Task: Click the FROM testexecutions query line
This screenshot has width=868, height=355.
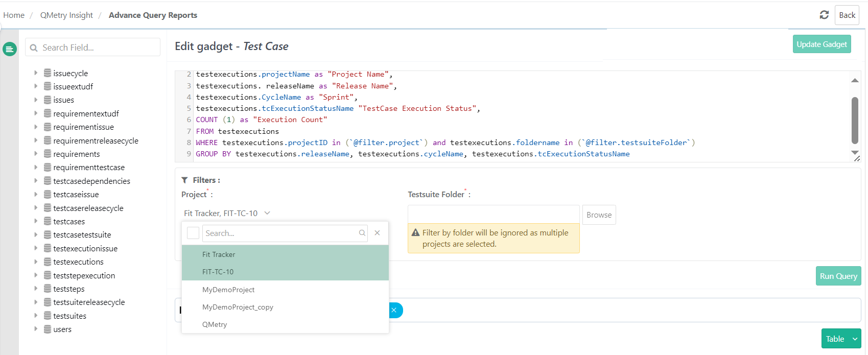Action: click(238, 131)
